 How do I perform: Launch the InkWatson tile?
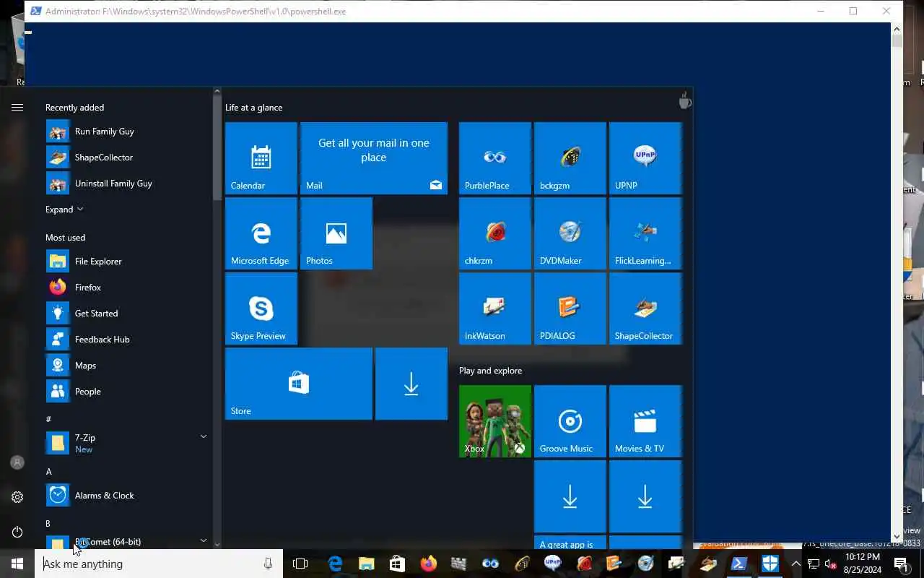495,309
